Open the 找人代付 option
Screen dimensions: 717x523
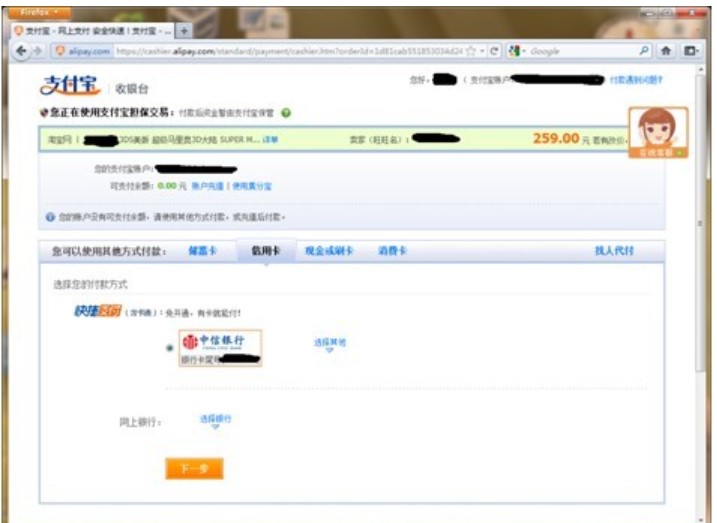pos(614,251)
